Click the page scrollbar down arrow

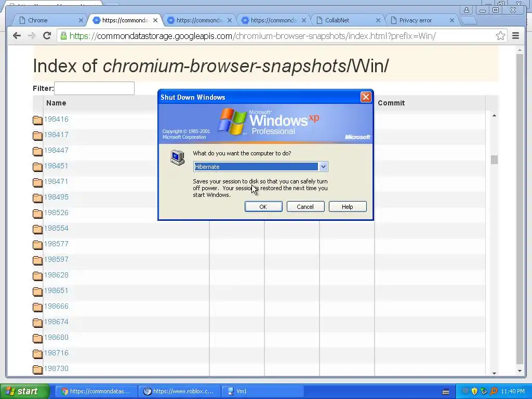pos(520,371)
